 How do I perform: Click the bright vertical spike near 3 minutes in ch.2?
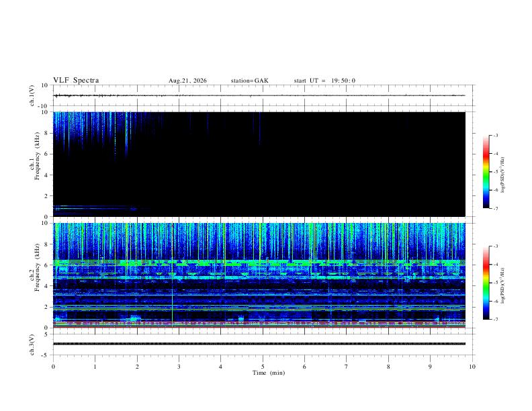click(x=173, y=275)
